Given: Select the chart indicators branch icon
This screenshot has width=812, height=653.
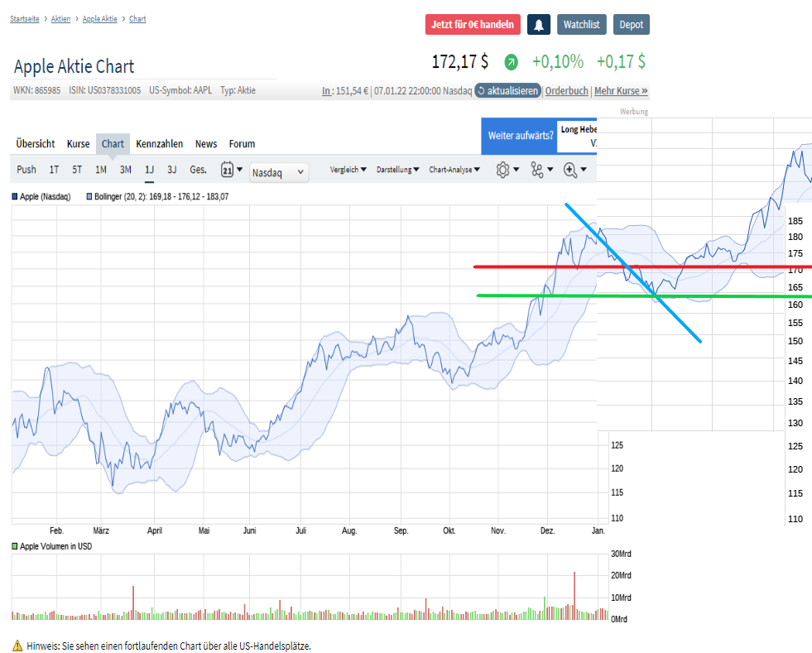Looking at the screenshot, I should point(538,169).
